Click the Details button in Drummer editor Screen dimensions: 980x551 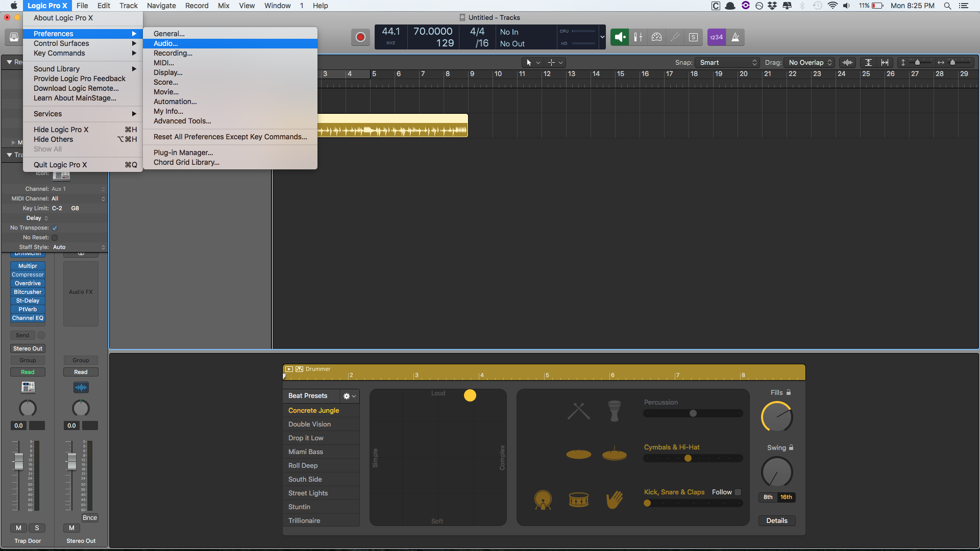777,521
